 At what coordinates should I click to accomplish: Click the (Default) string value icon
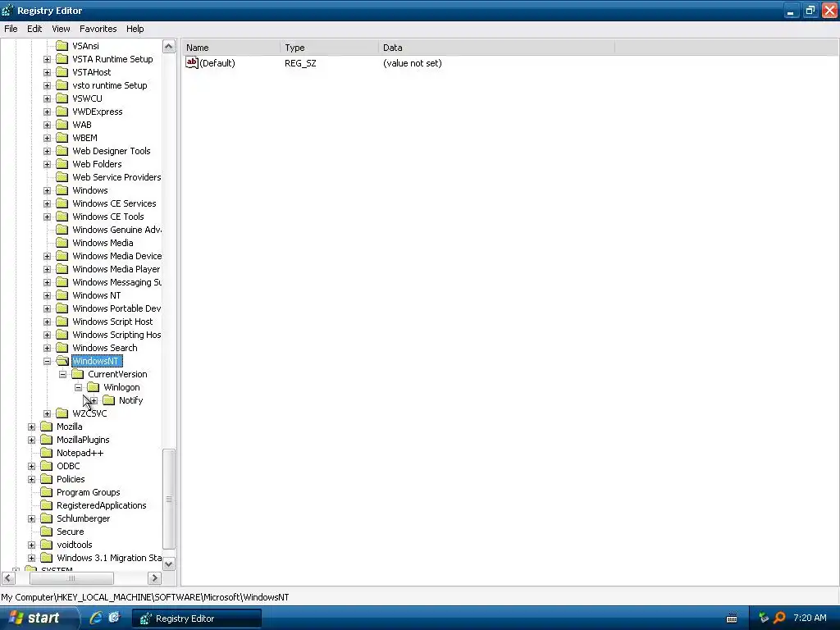click(192, 62)
